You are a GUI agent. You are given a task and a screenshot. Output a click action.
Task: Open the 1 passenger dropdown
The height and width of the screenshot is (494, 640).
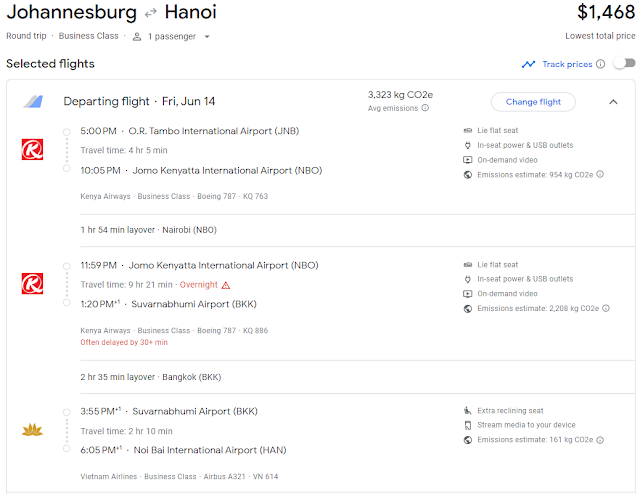pyautogui.click(x=170, y=37)
